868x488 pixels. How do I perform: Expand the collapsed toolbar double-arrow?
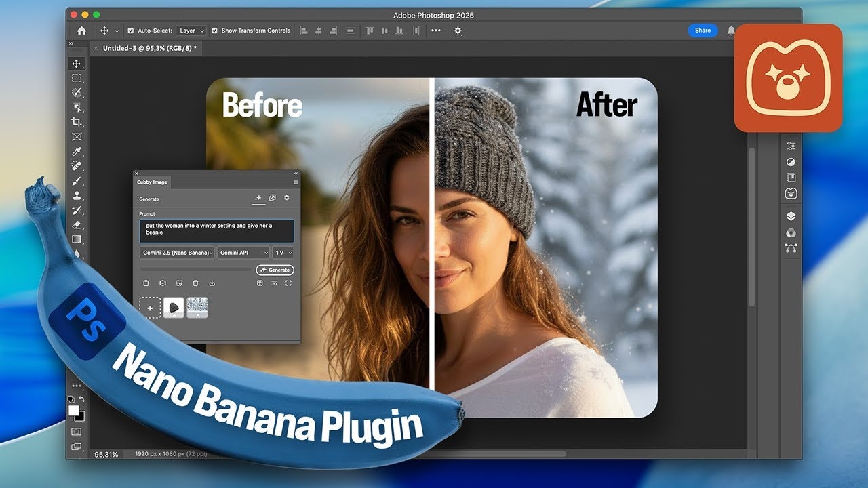click(x=71, y=43)
